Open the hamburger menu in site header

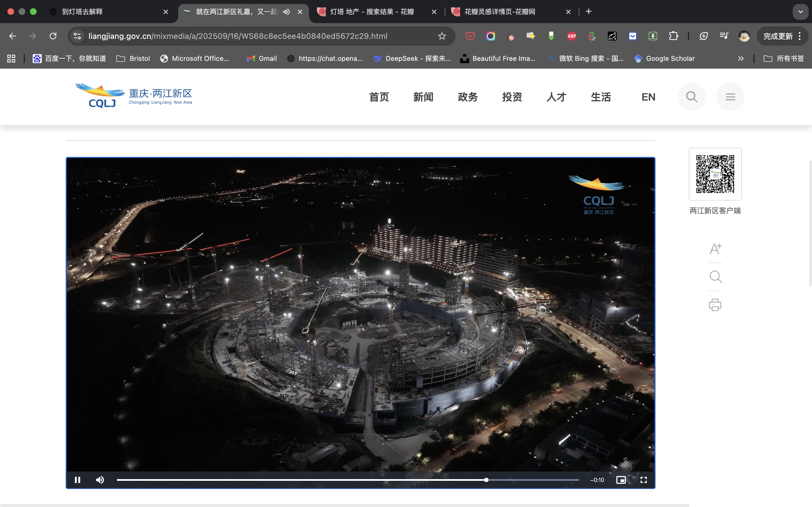(730, 97)
